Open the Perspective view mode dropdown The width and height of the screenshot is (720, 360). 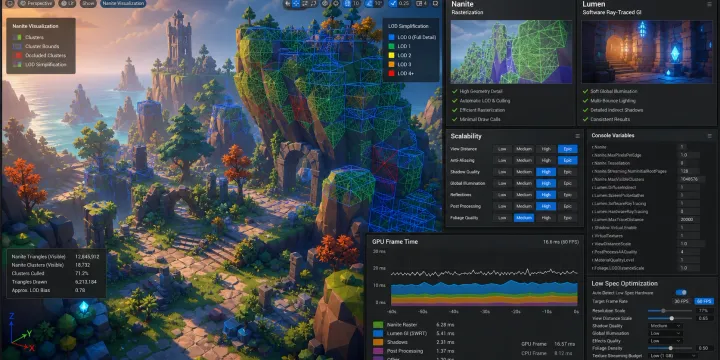(37, 3)
